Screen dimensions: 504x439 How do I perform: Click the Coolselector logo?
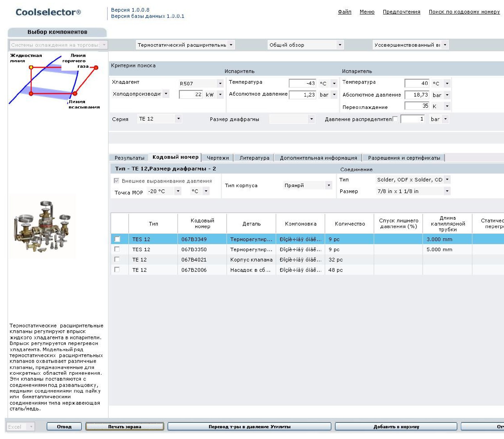tap(48, 12)
